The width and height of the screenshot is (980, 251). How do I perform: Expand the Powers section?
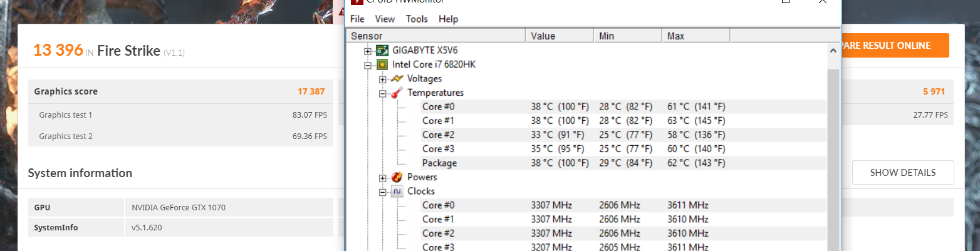(x=383, y=178)
